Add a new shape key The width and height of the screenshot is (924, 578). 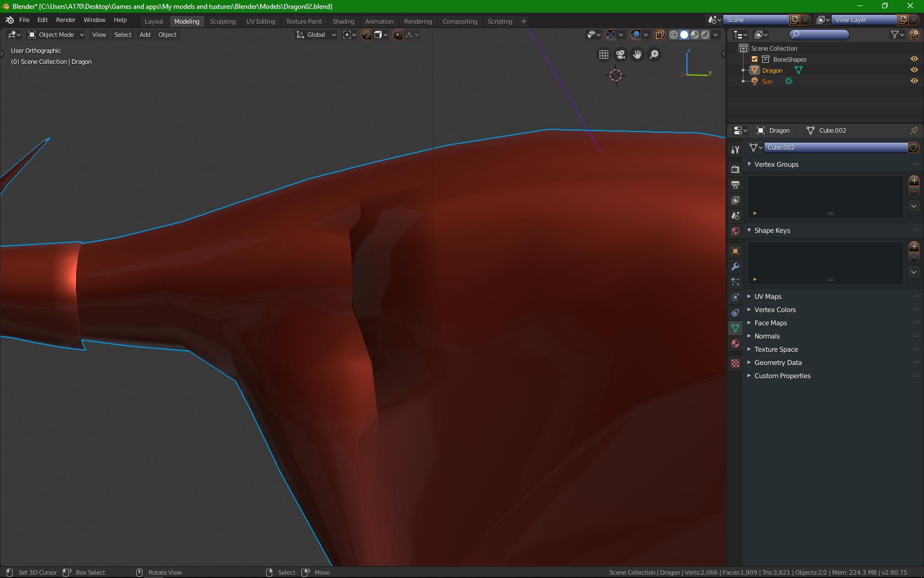(x=914, y=247)
